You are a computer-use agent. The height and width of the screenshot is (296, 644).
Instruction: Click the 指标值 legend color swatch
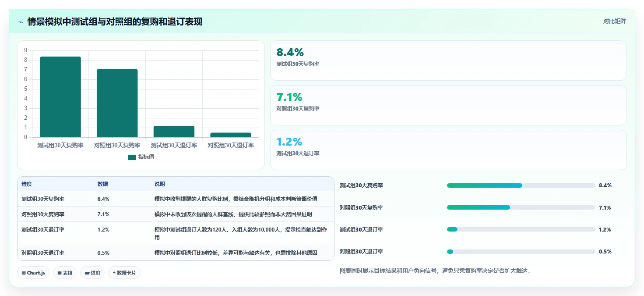[132, 157]
